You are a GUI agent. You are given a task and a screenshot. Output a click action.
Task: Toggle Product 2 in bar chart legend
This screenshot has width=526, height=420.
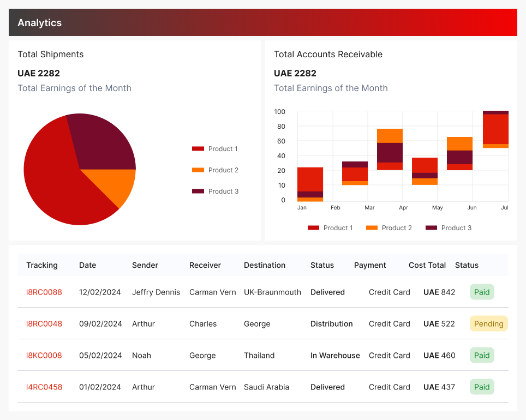(x=388, y=228)
